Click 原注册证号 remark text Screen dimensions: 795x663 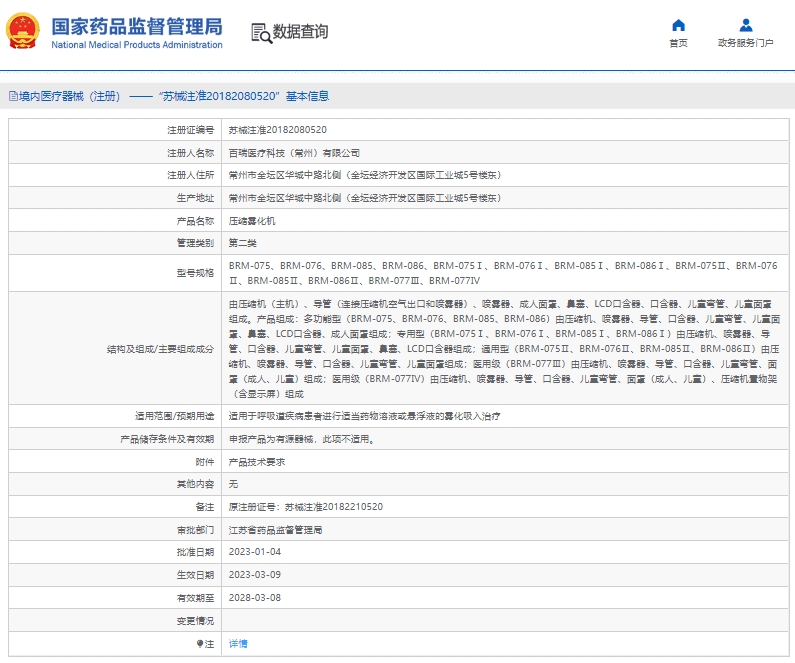[x=306, y=507]
